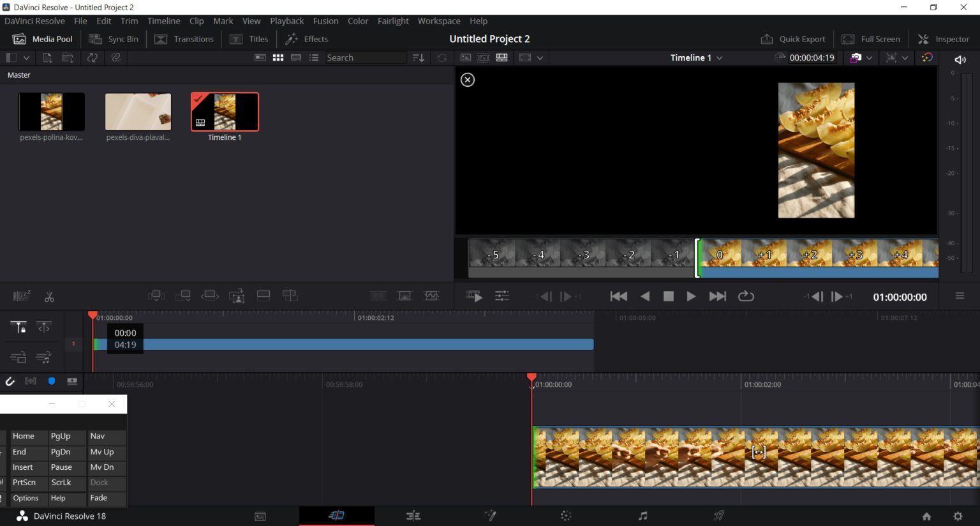Image resolution: width=980 pixels, height=526 pixels.
Task: Open the media pool sort options
Action: pos(419,57)
